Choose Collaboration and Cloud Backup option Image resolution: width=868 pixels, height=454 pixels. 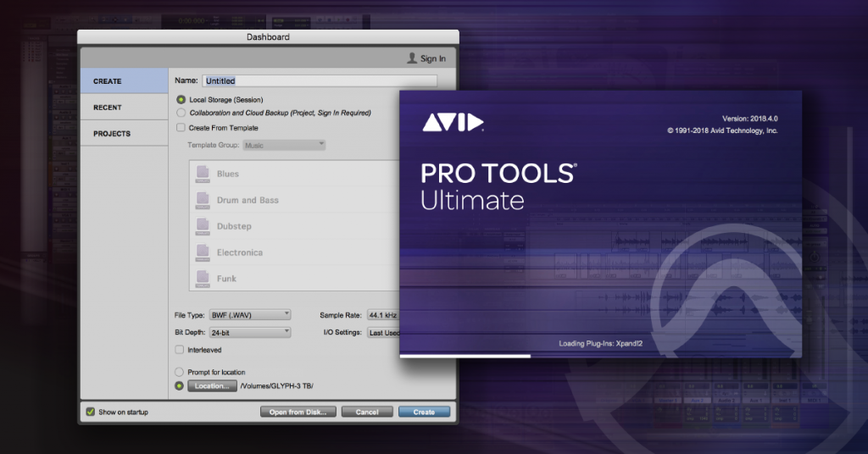click(x=181, y=113)
